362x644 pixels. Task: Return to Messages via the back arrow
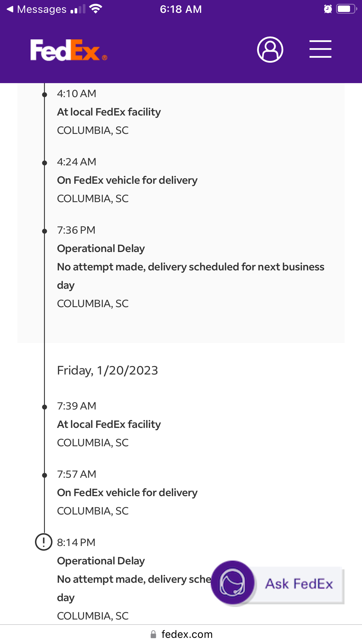click(x=10, y=9)
